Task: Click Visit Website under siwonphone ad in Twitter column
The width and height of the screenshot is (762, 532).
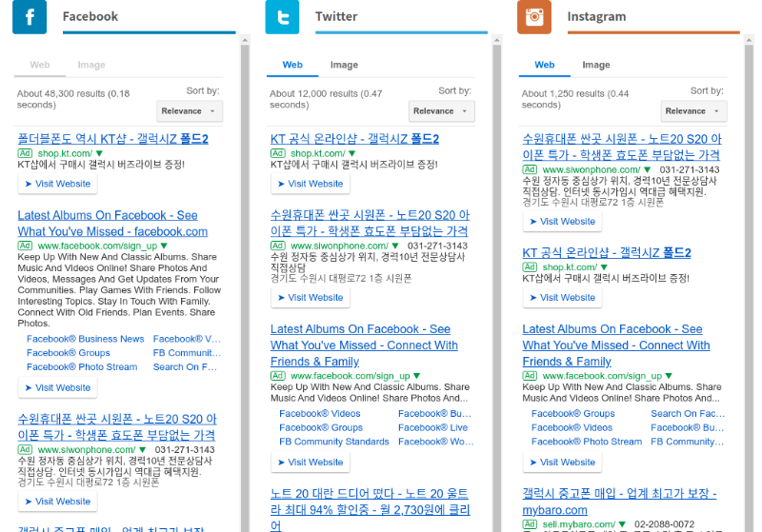Action: (310, 298)
